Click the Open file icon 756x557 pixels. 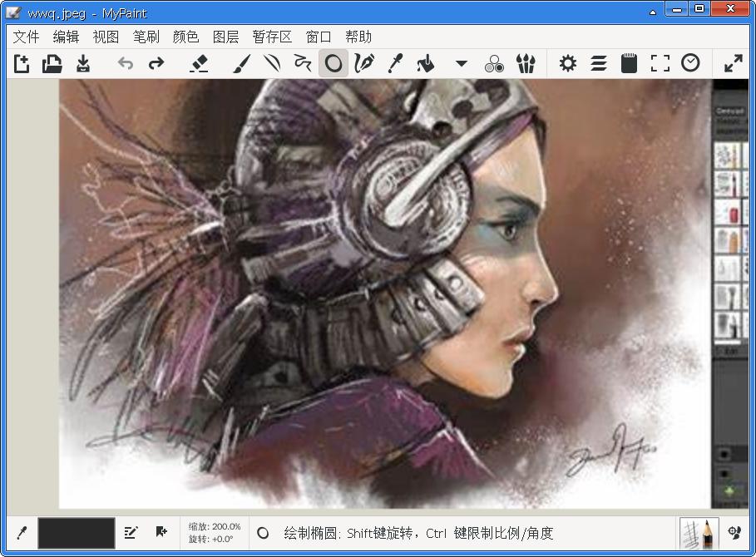52,62
